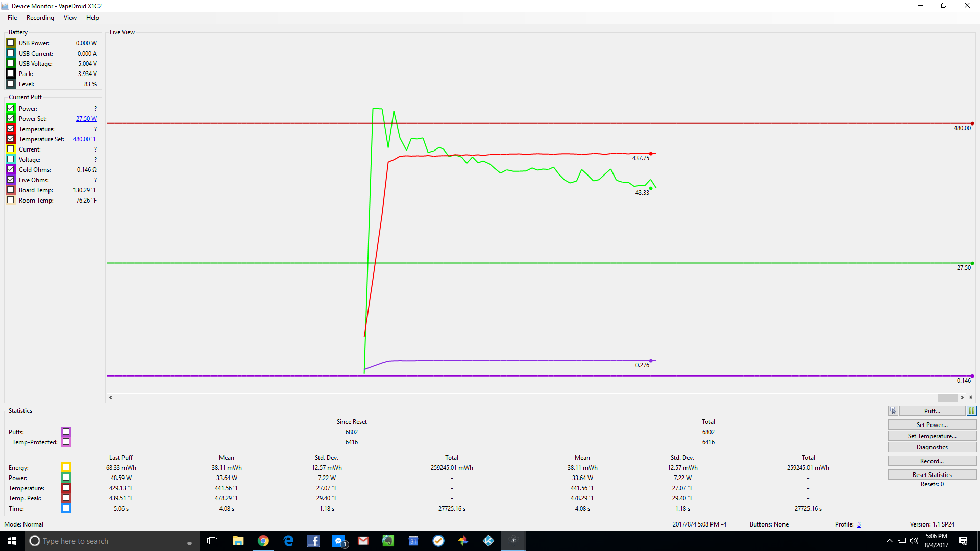The image size is (980, 551).
Task: Click the Live View scrollbar left arrow
Action: point(111,397)
